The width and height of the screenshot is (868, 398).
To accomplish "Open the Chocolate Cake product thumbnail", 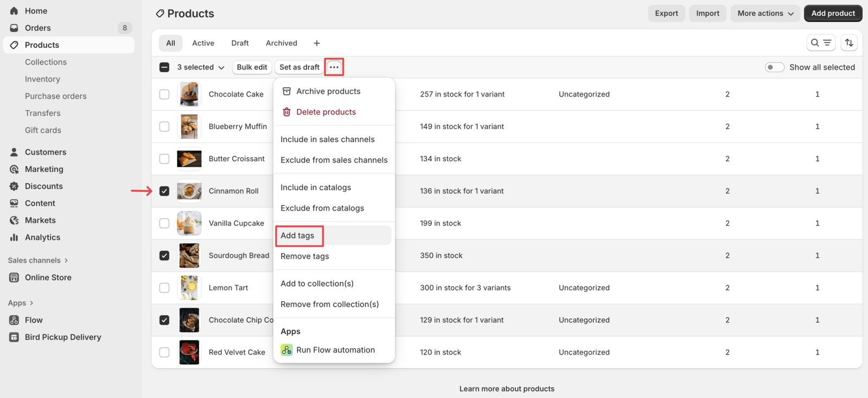I will coord(189,94).
